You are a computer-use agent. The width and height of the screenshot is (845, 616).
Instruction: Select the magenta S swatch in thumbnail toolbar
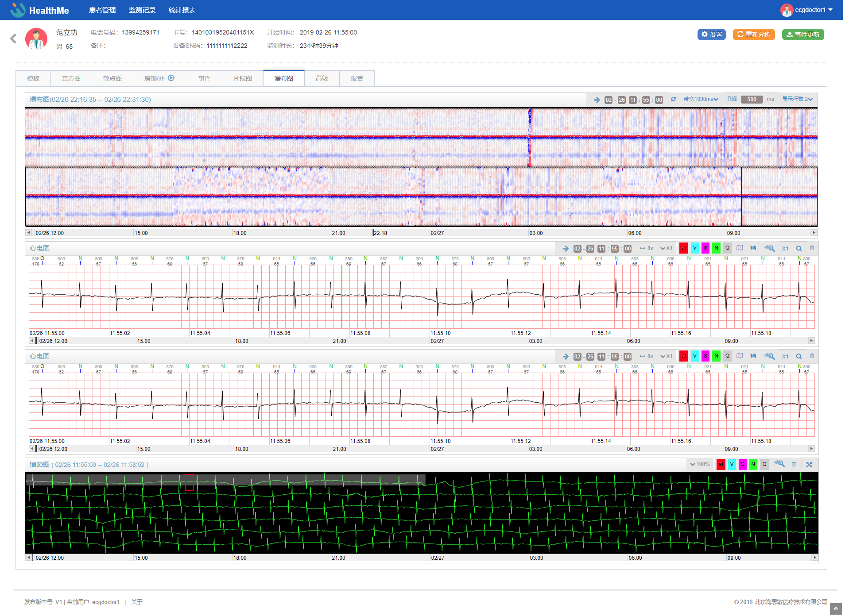(742, 464)
